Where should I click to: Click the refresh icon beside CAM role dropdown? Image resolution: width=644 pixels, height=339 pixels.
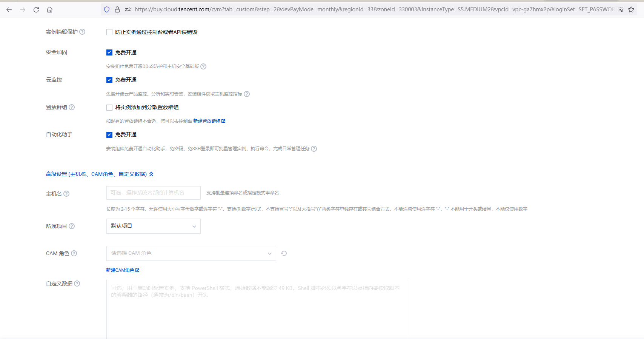click(284, 253)
